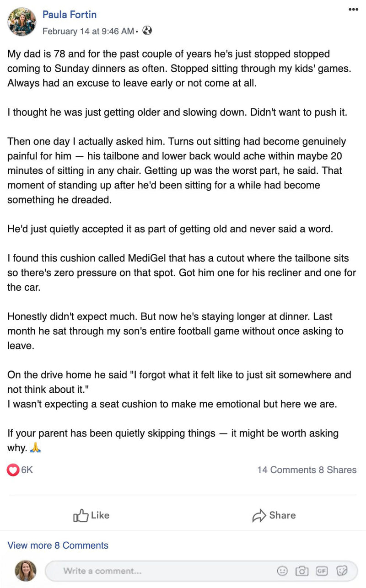Viewport: 366px width, 588px height.
Task: Open the sticker picker in comment box
Action: [x=341, y=571]
